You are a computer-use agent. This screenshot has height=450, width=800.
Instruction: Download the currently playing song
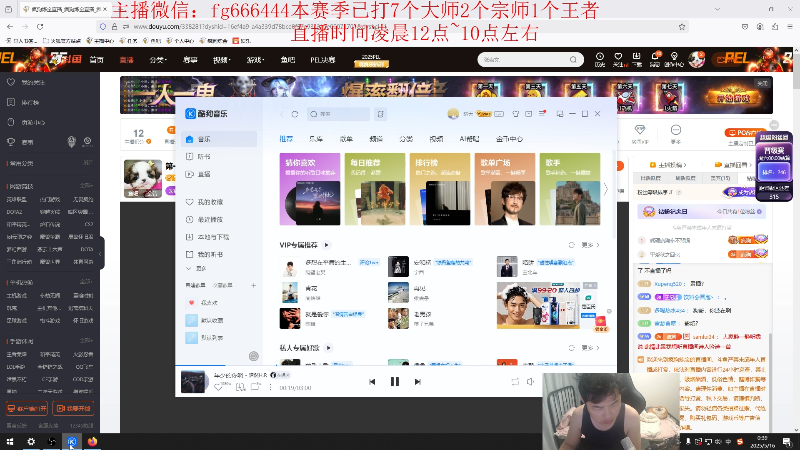240,387
